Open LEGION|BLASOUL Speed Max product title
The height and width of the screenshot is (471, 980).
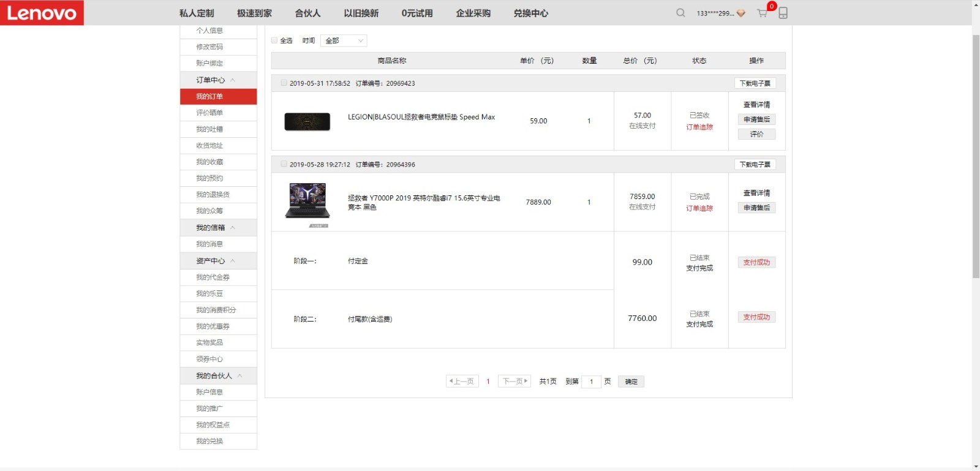click(421, 117)
